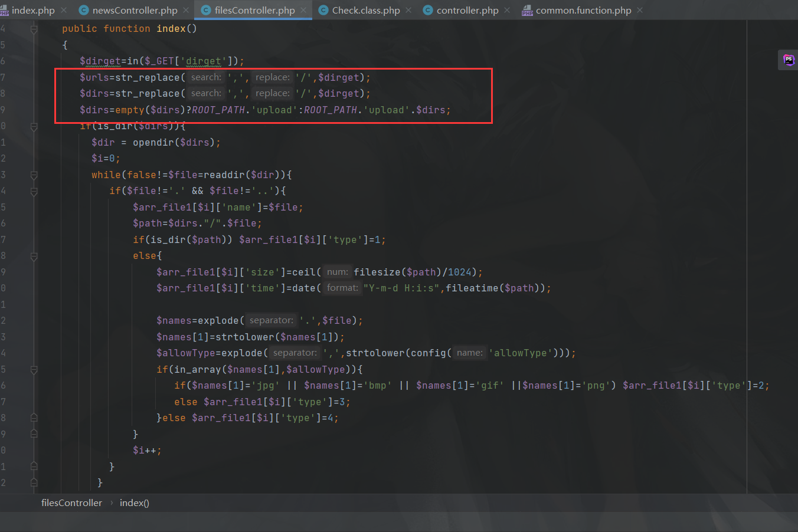Close the controller.php tab
This screenshot has height=532, width=798.
click(x=507, y=10)
